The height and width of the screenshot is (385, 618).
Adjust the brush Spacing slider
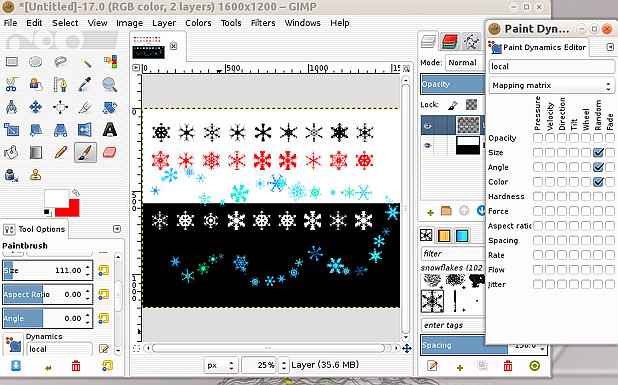[483, 345]
